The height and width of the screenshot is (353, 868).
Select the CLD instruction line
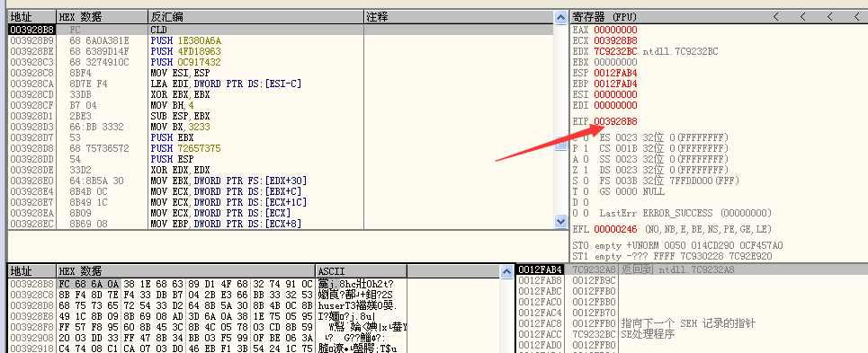(x=281, y=30)
